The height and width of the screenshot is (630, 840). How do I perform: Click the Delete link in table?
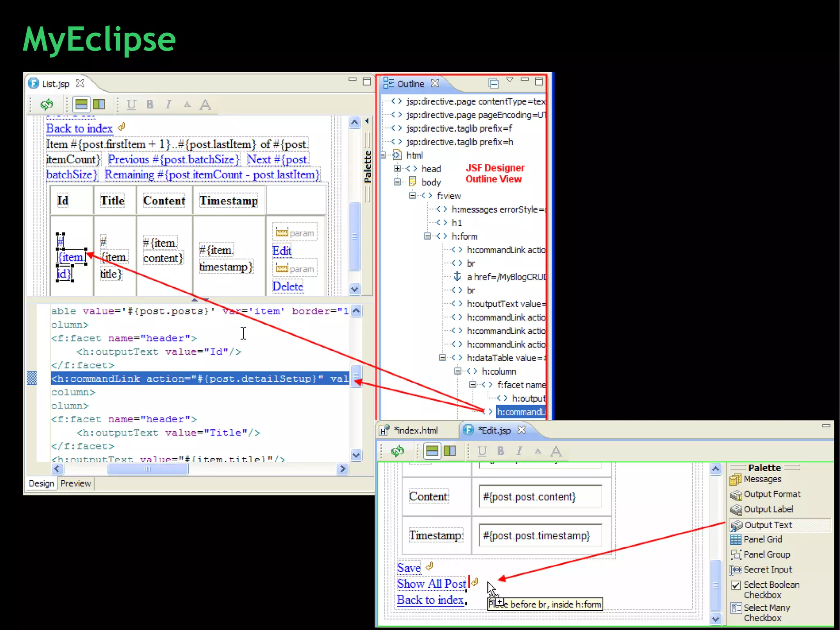pyautogui.click(x=288, y=286)
